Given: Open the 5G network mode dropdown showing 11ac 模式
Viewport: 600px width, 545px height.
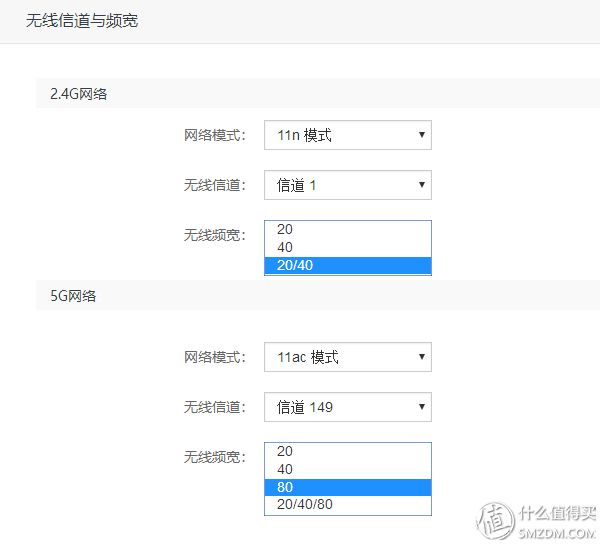Looking at the screenshot, I should tap(348, 357).
